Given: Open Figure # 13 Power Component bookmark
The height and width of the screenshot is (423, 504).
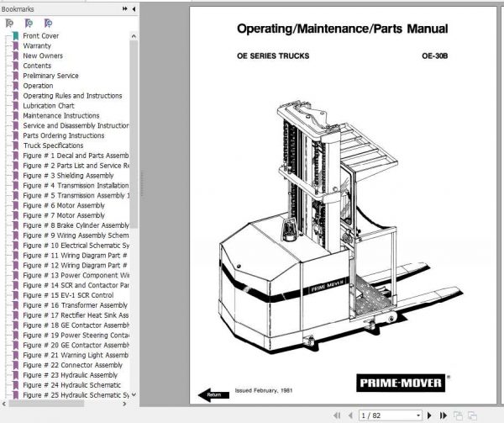Looking at the screenshot, I should click(76, 275).
